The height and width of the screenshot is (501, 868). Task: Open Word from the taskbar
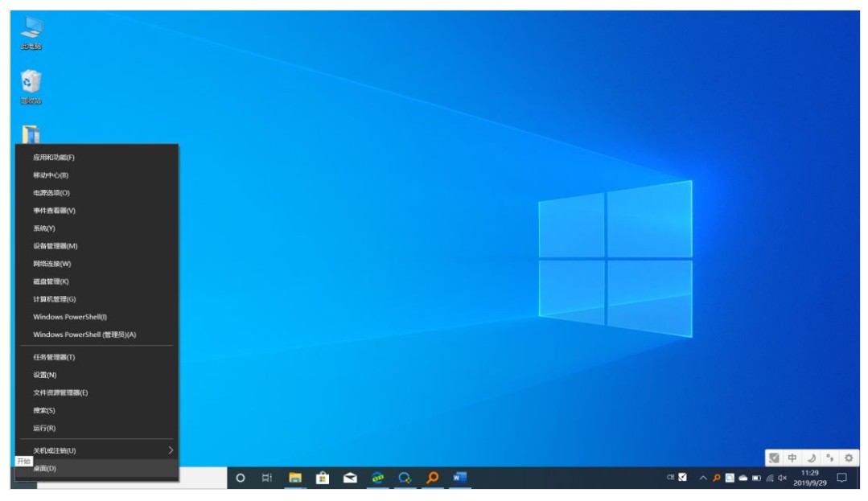pos(459,478)
